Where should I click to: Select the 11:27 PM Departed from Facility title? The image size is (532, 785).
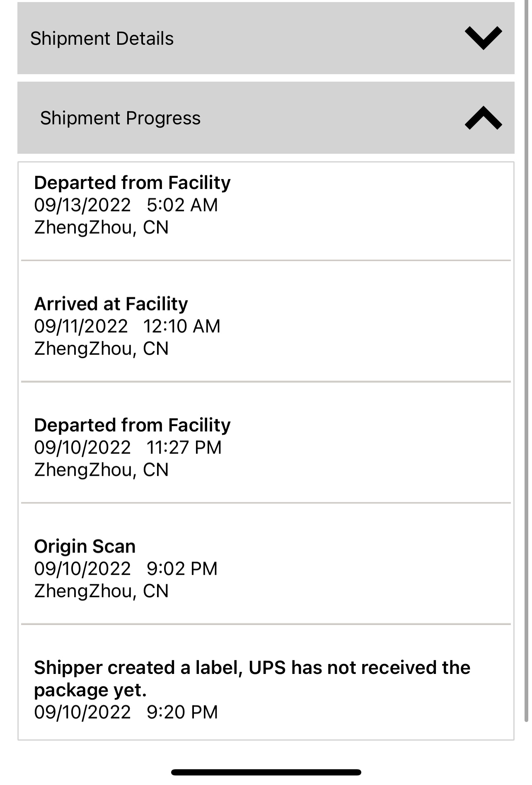(x=132, y=425)
